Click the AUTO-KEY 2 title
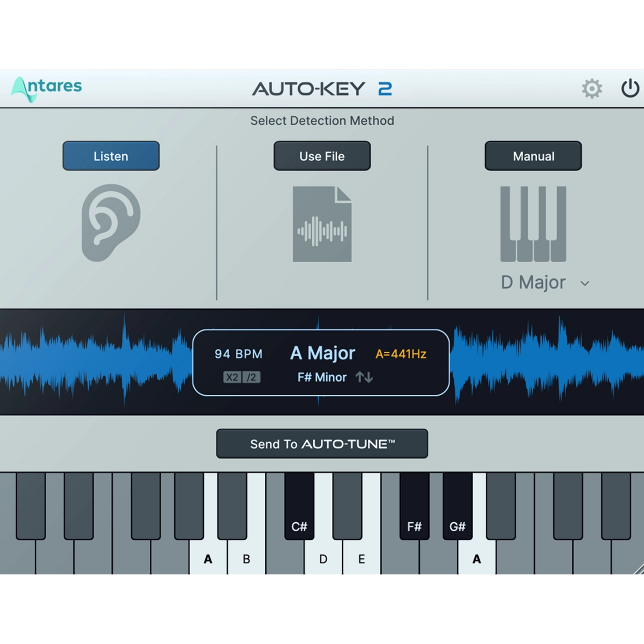This screenshot has height=644, width=644. (x=322, y=88)
